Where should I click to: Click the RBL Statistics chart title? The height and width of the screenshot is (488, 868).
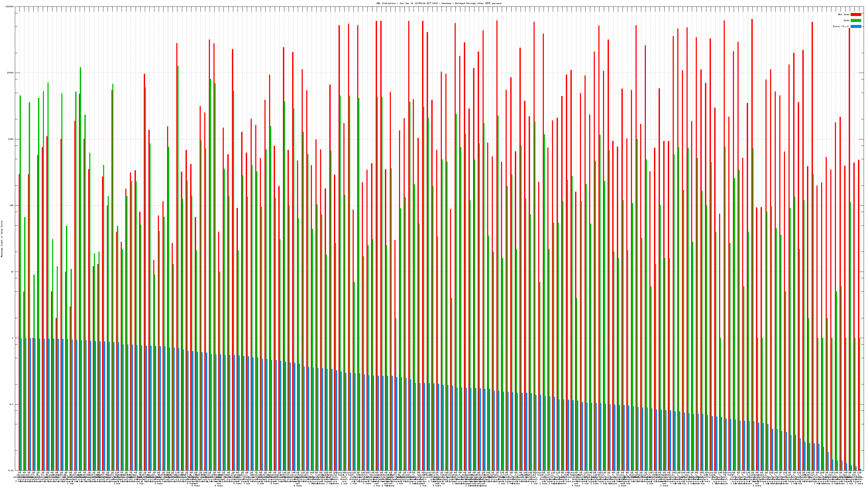pyautogui.click(x=439, y=3)
